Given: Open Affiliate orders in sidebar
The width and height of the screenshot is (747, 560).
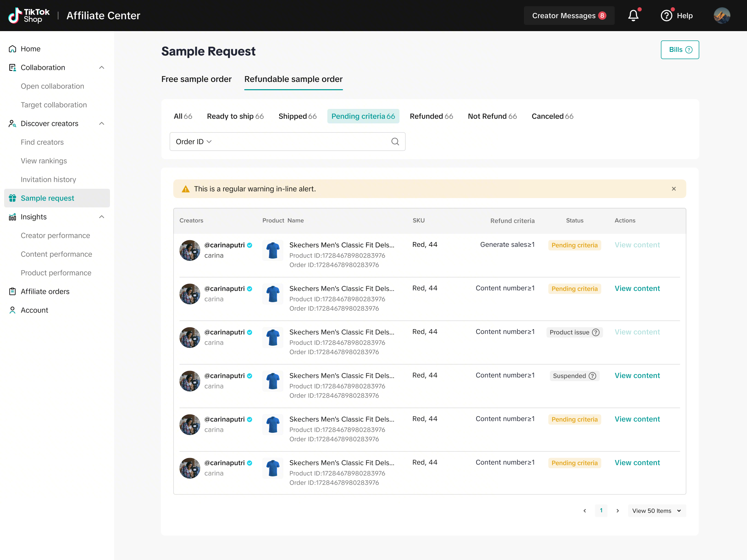Looking at the screenshot, I should click(45, 291).
